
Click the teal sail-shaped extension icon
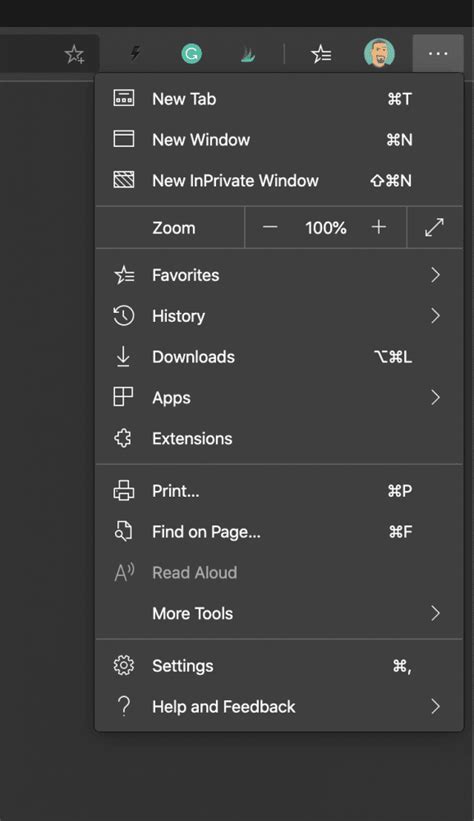[x=248, y=54]
